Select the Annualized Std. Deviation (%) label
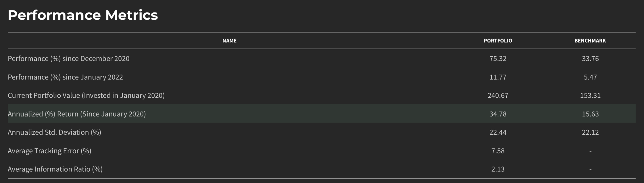Viewport: 644px width, 183px height. [x=55, y=132]
